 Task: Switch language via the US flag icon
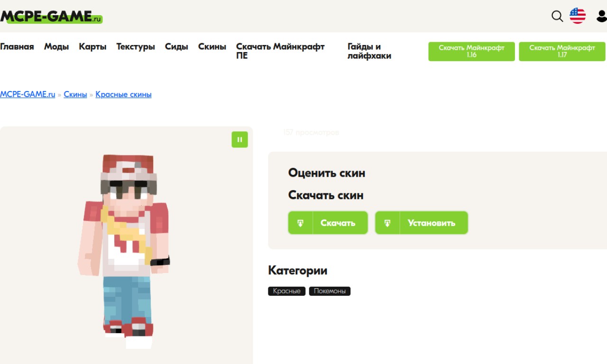[578, 16]
